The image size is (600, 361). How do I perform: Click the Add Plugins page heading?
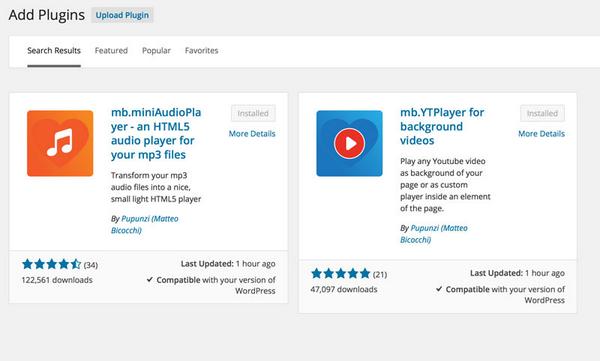(x=47, y=15)
